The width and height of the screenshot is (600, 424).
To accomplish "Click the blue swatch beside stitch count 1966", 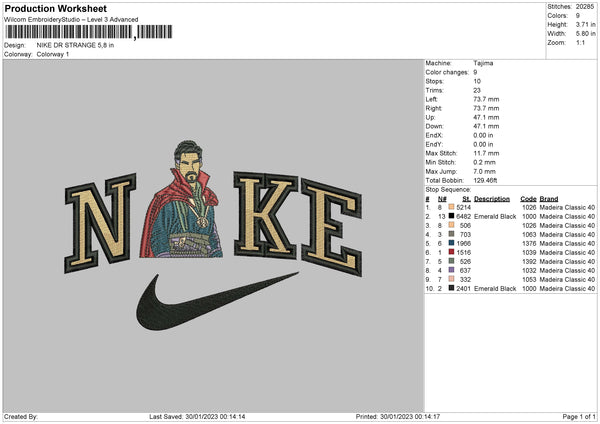I will 451,243.
